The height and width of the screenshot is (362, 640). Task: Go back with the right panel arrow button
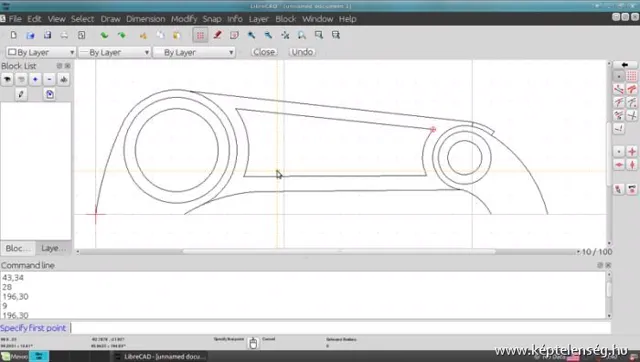click(x=625, y=65)
